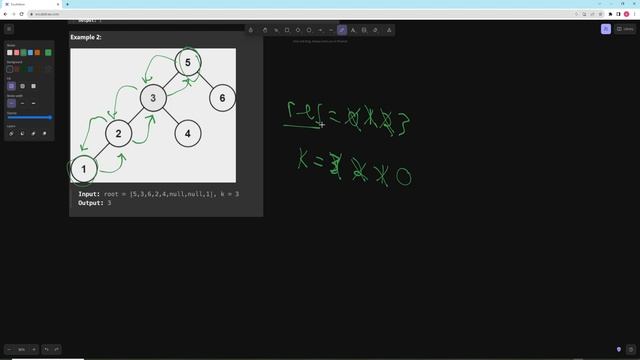Choose the dark red background swatch

(x=17, y=69)
